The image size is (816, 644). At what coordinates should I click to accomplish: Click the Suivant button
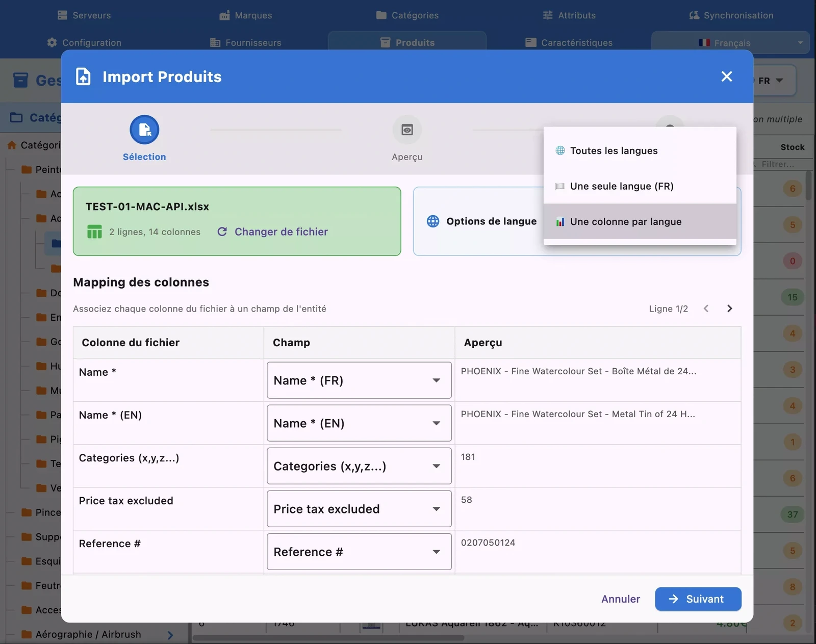click(698, 599)
